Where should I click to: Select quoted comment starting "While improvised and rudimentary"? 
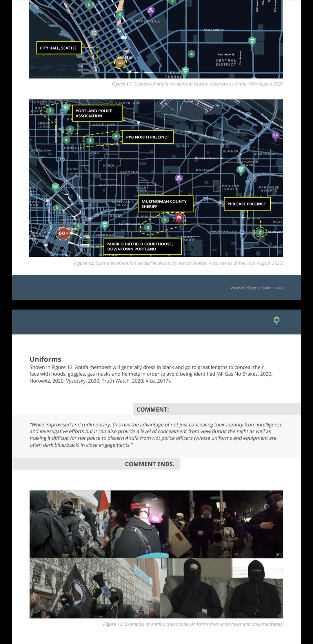coord(156,435)
